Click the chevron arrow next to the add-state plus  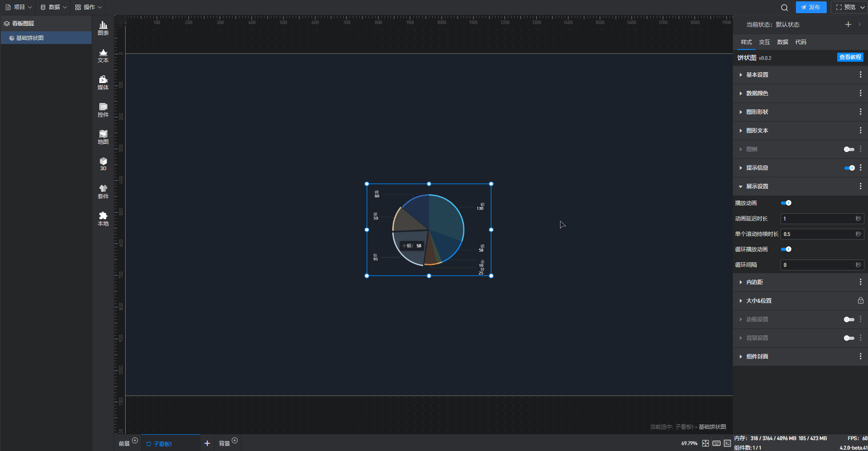click(x=860, y=25)
